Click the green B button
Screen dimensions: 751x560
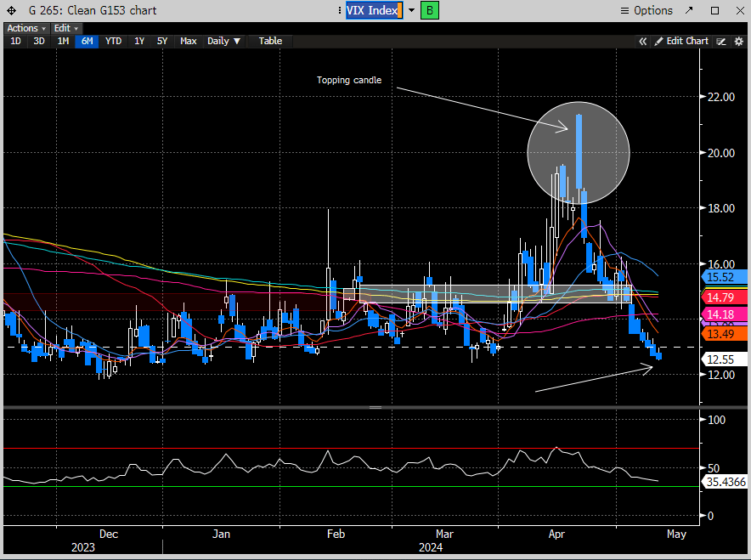click(430, 10)
